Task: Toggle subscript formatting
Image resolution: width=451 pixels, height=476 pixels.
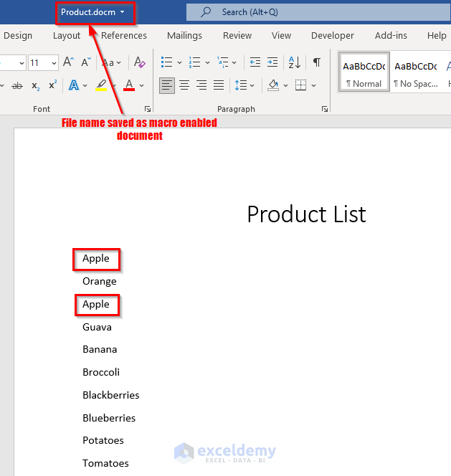Action: pyautogui.click(x=36, y=86)
